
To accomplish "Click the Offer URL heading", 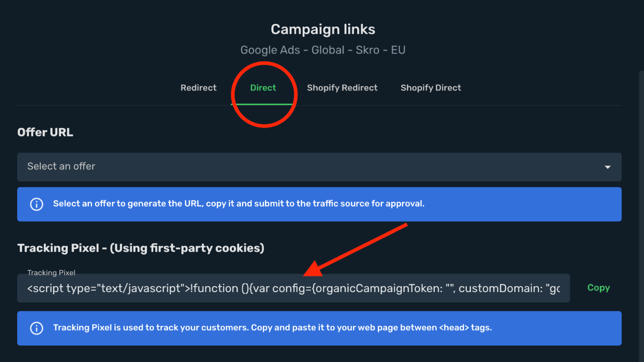I will pyautogui.click(x=45, y=132).
